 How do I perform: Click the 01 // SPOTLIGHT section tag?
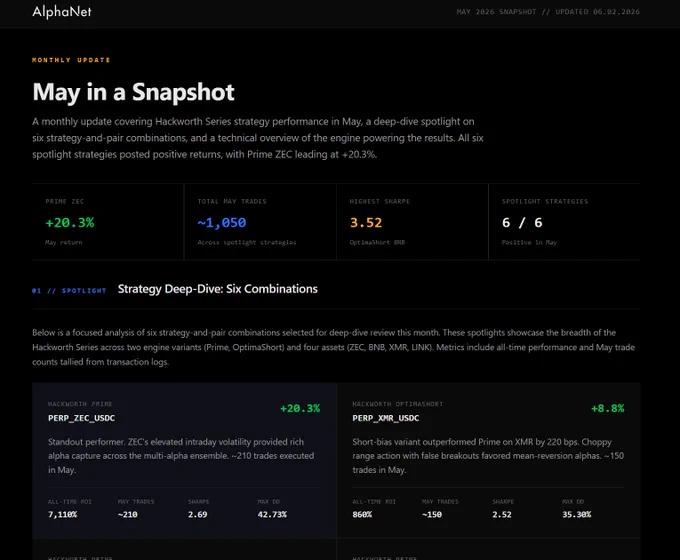click(69, 291)
